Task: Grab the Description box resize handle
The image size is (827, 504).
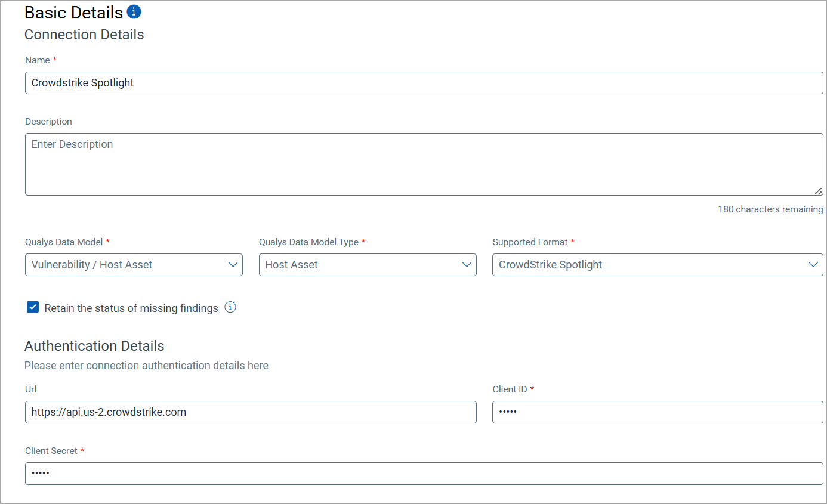Action: point(818,191)
